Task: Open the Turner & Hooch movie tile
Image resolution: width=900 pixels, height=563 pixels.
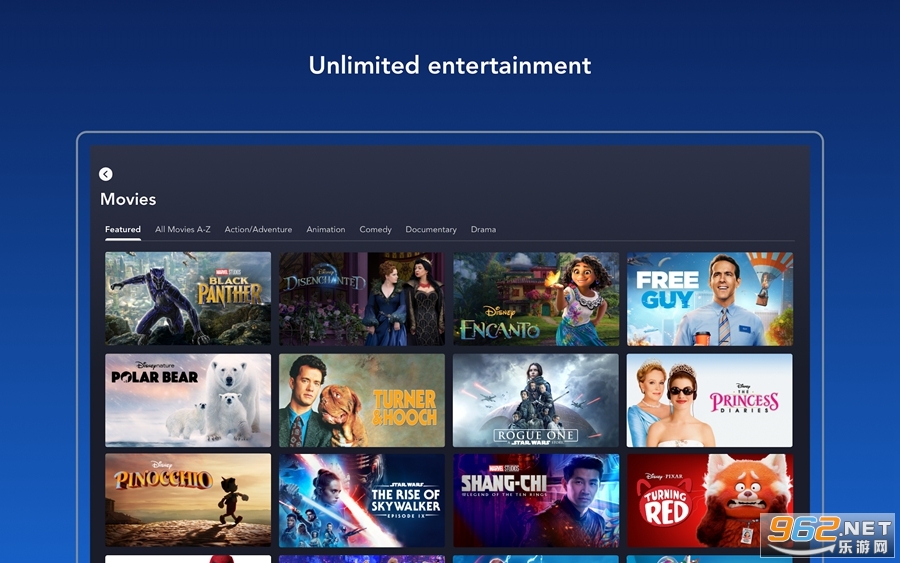Action: [362, 400]
